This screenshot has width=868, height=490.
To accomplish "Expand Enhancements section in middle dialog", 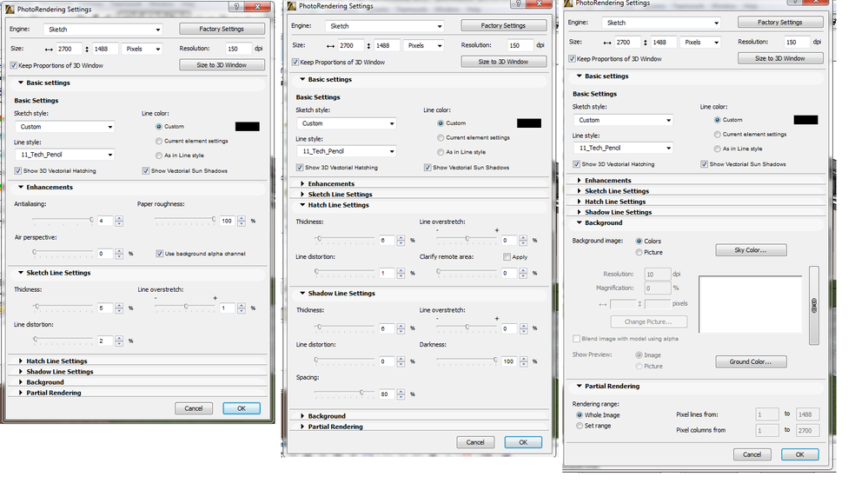I will (x=303, y=184).
